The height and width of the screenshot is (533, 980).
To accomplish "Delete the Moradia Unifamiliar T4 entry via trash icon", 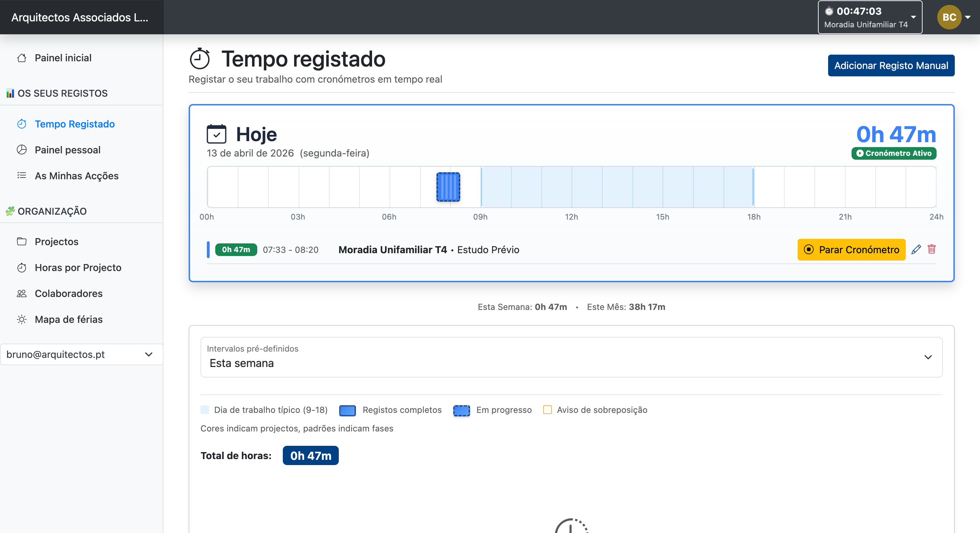I will [932, 249].
